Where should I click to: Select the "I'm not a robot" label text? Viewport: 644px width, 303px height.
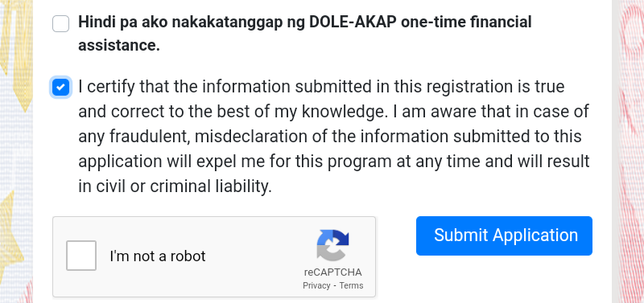click(x=157, y=256)
